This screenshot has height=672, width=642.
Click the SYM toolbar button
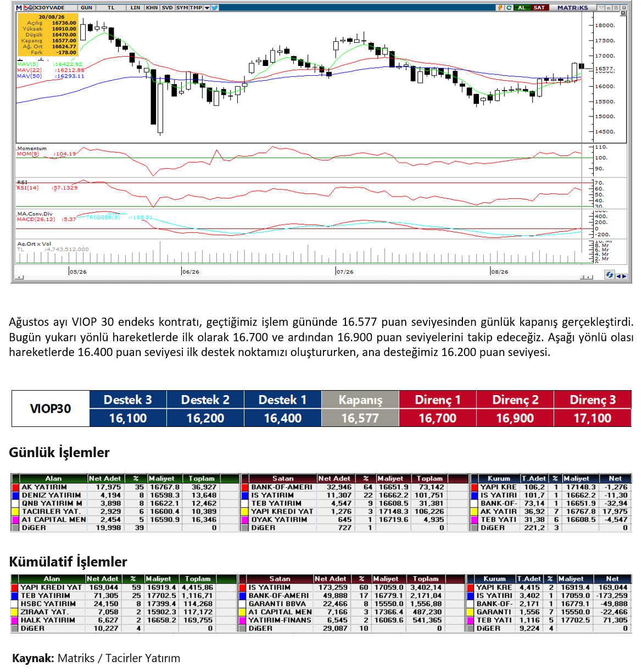tap(182, 8)
